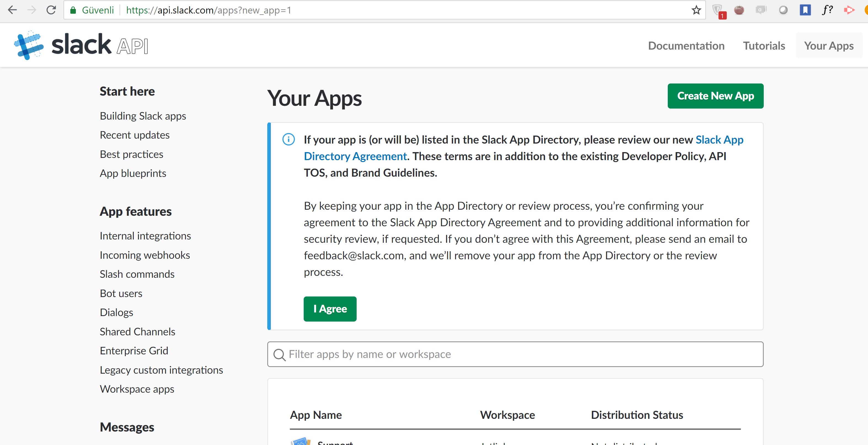Open Incoming webhooks sidebar link

(145, 255)
